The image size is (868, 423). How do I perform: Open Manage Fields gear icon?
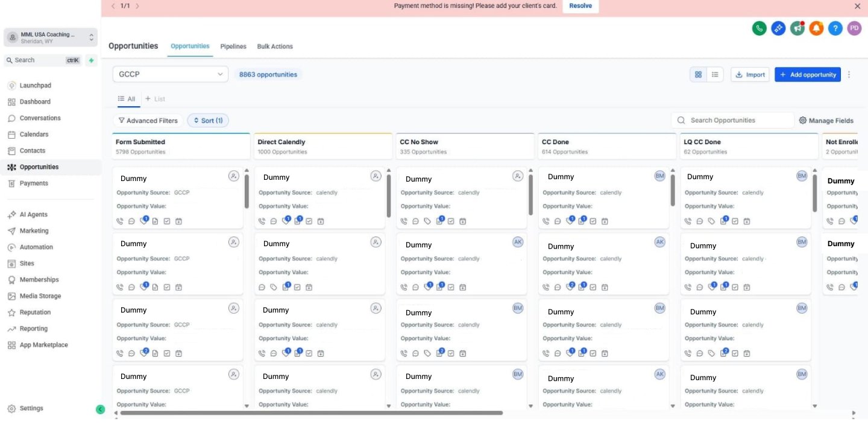[x=803, y=120]
